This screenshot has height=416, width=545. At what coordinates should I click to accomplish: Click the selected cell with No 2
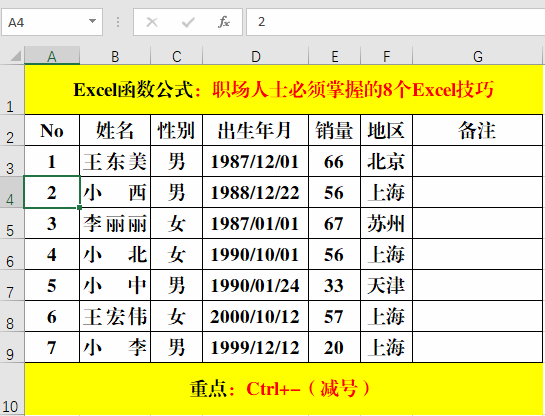(x=52, y=192)
